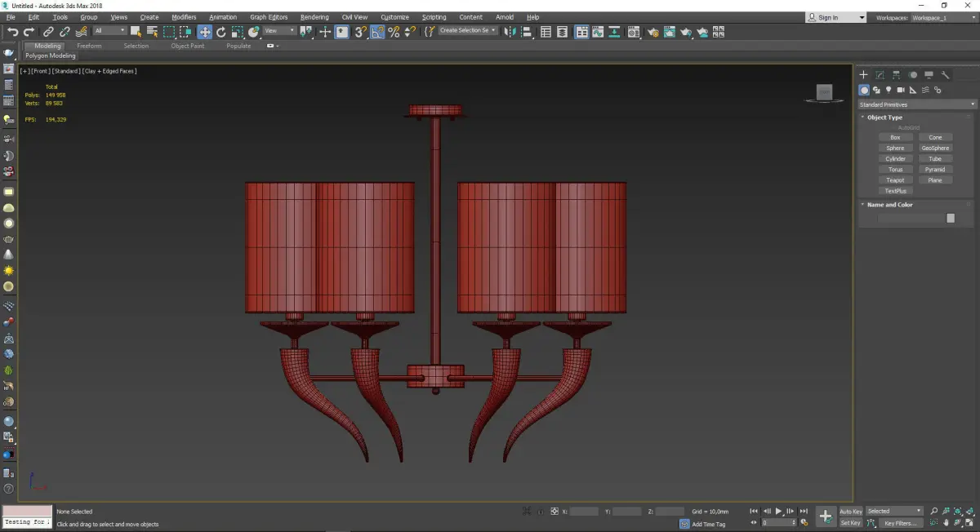Open the Rendering menu
The width and height of the screenshot is (980, 532).
pyautogui.click(x=314, y=17)
